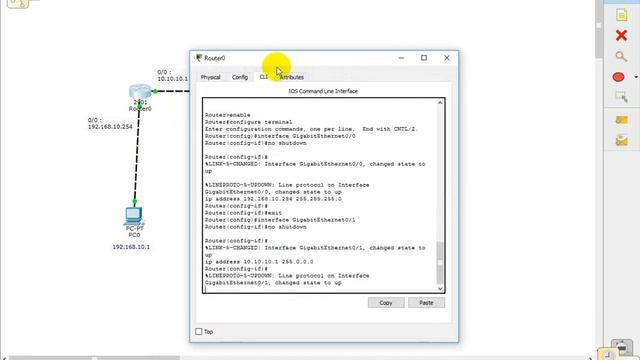Maximize the Router0 window

pyautogui.click(x=424, y=58)
